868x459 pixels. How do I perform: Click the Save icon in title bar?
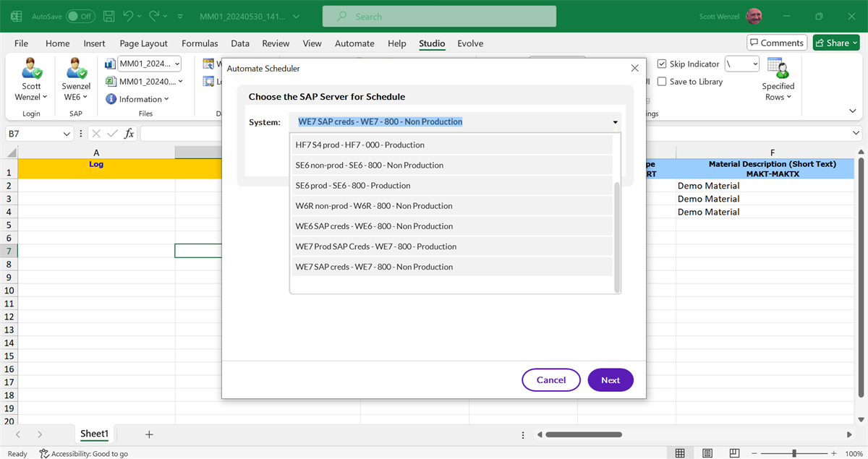[x=109, y=16]
